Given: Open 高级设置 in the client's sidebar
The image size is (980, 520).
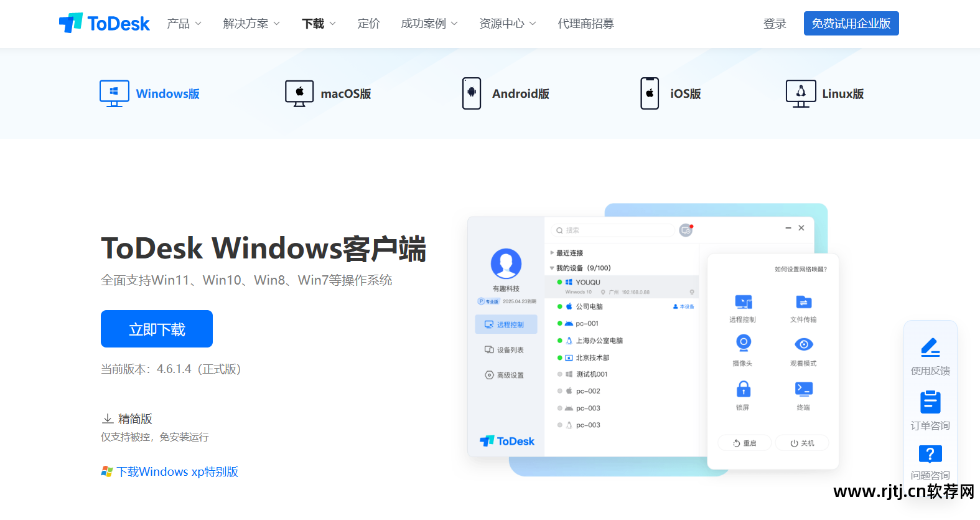Looking at the screenshot, I should [505, 375].
